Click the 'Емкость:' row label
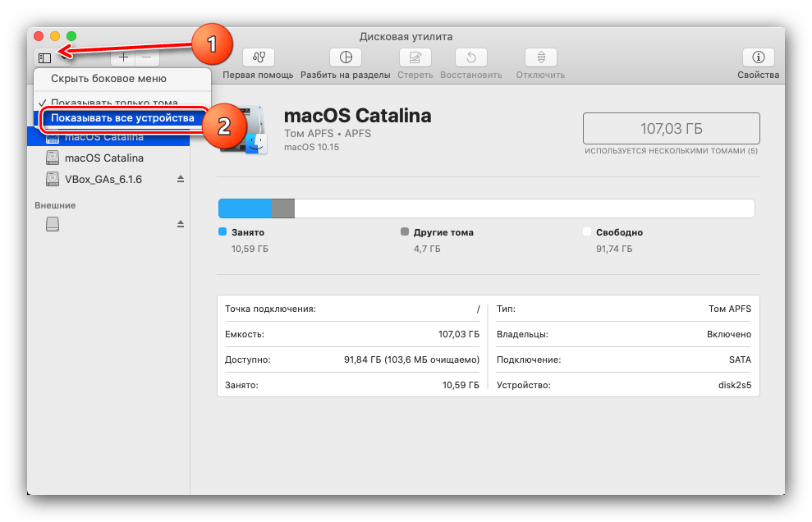The width and height of the screenshot is (812, 522). 245,335
